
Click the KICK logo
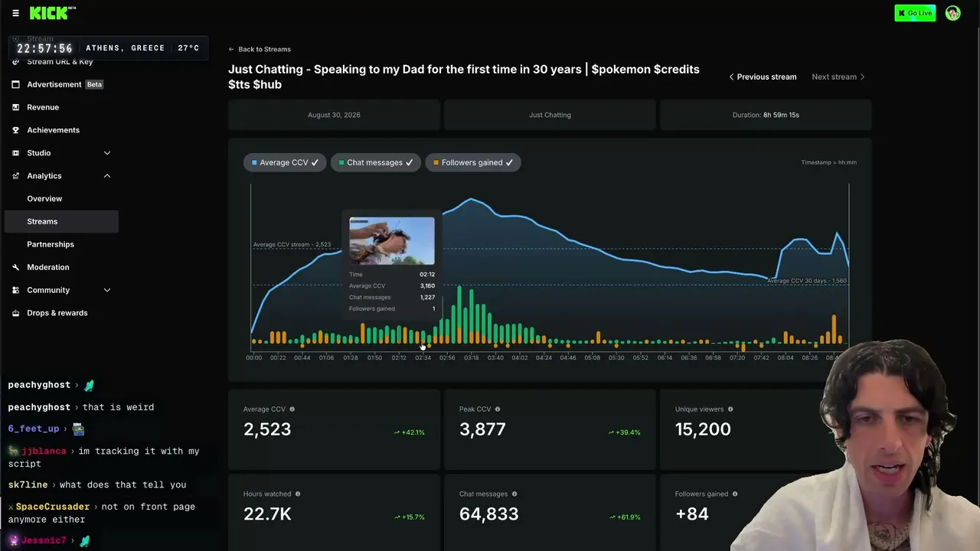pos(52,13)
